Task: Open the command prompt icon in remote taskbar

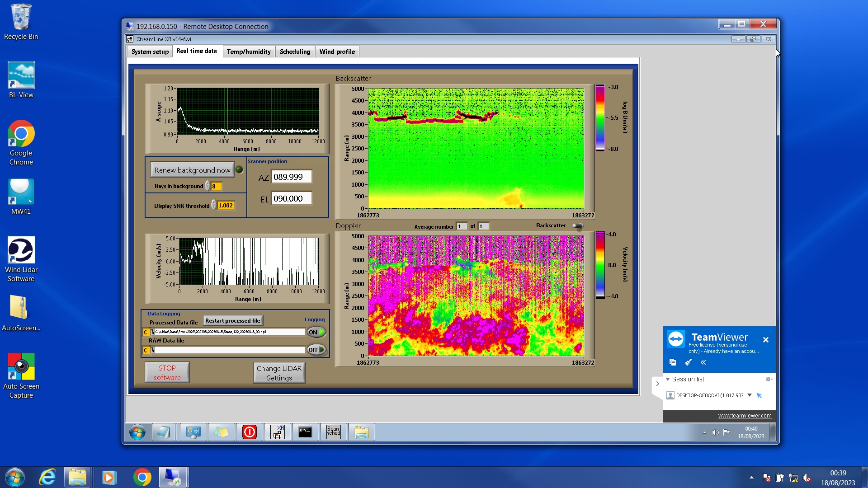Action: 305,432
